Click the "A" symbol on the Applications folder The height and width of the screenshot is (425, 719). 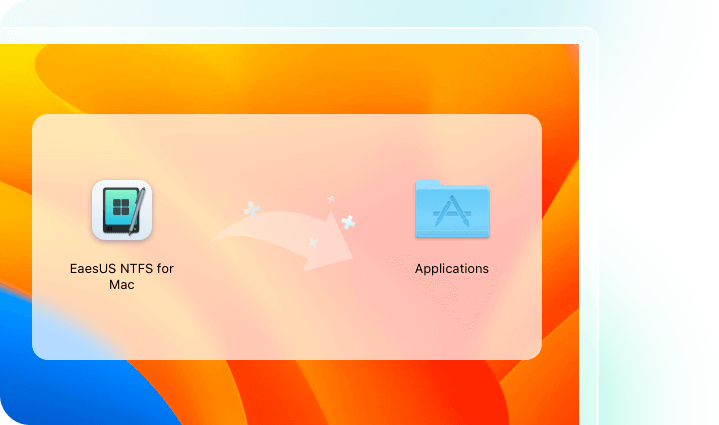coord(452,214)
